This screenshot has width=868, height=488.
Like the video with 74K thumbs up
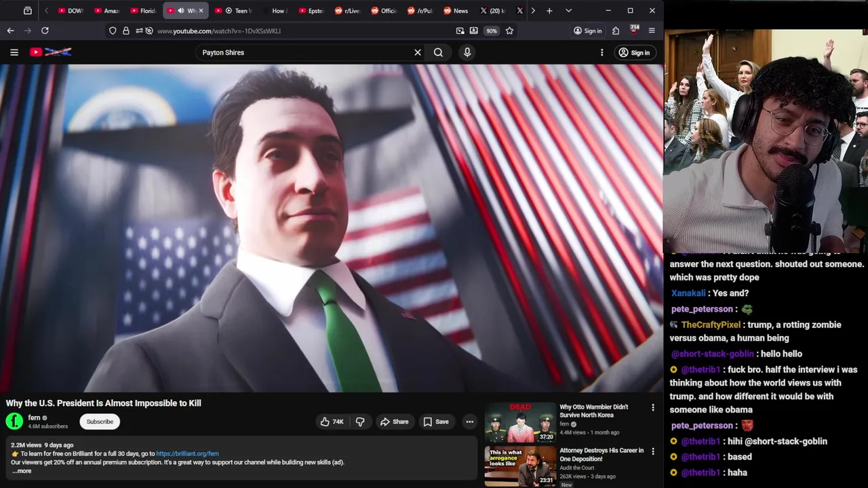[x=332, y=422]
